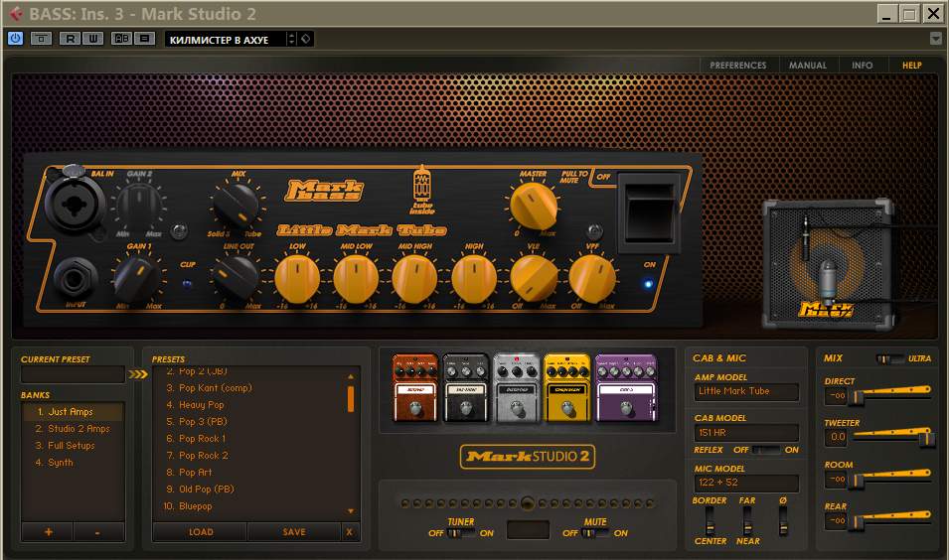Open the CAB MODEL 151 HR selector
This screenshot has height=560, width=949.
tap(746, 433)
